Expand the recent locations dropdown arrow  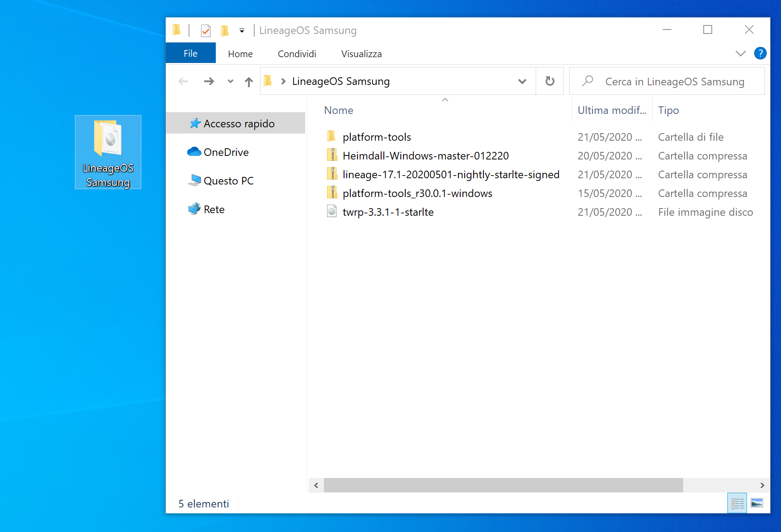[x=230, y=81]
